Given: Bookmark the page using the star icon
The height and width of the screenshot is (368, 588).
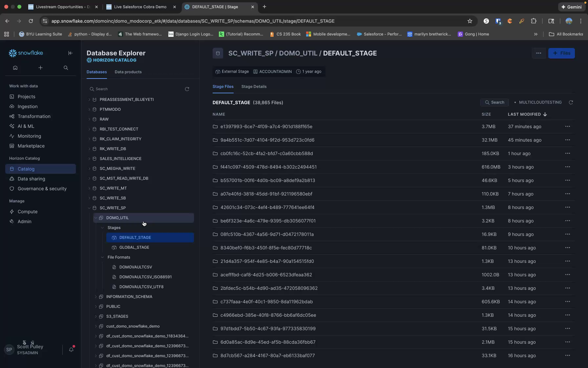Looking at the screenshot, I should click(x=470, y=21).
